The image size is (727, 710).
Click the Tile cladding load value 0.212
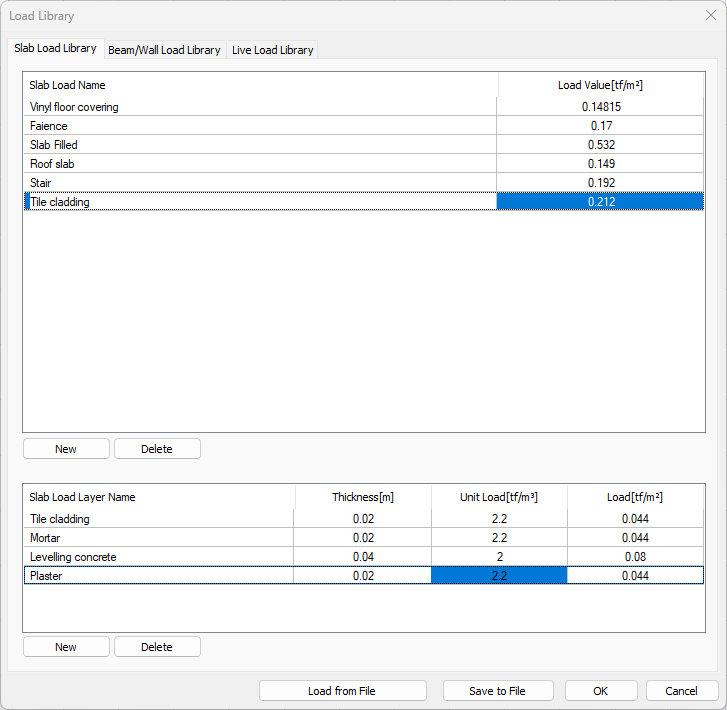(600, 202)
